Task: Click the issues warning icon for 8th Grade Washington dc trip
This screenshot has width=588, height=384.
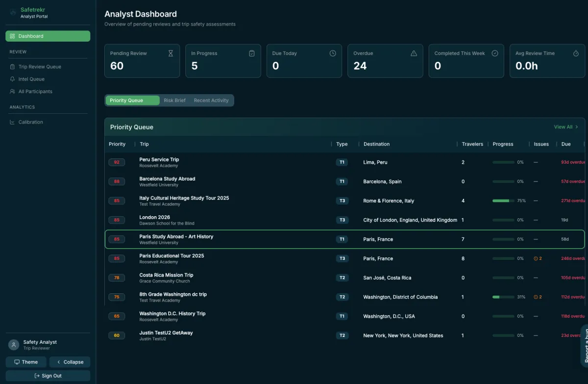Action: pos(536,297)
